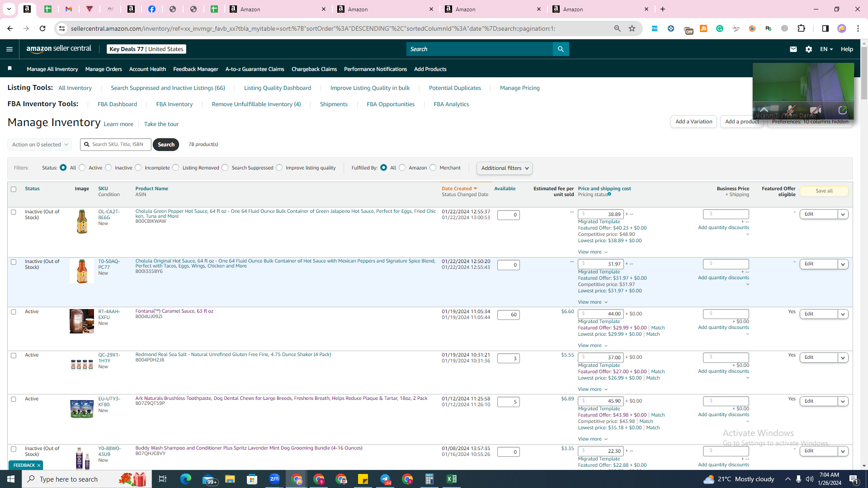
Task: Select the Inactive status filter
Action: (108, 168)
